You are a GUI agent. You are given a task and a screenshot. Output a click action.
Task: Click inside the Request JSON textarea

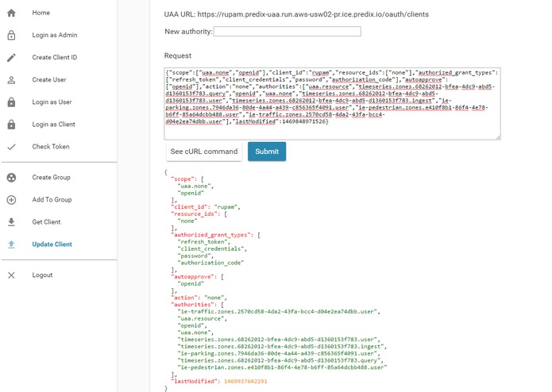332,104
